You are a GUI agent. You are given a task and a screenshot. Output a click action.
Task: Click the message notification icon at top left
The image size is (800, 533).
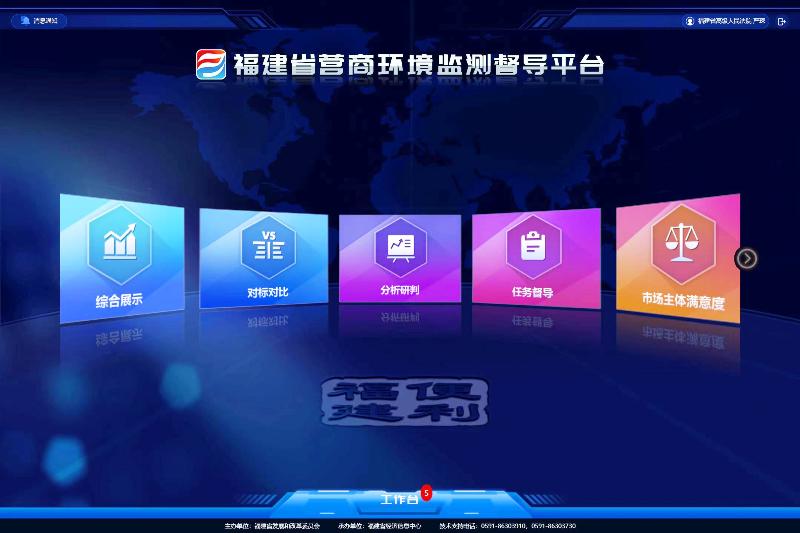pyautogui.click(x=25, y=20)
